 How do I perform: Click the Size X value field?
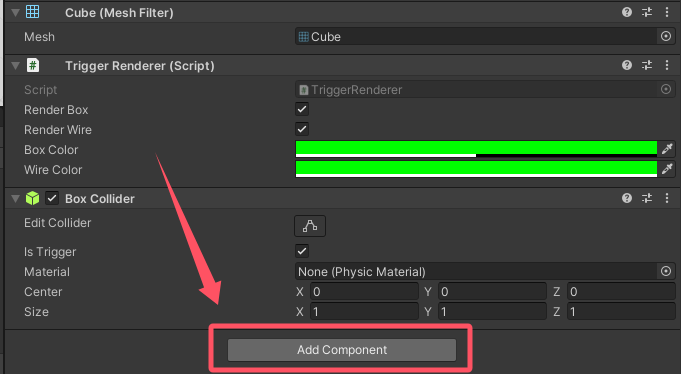364,311
